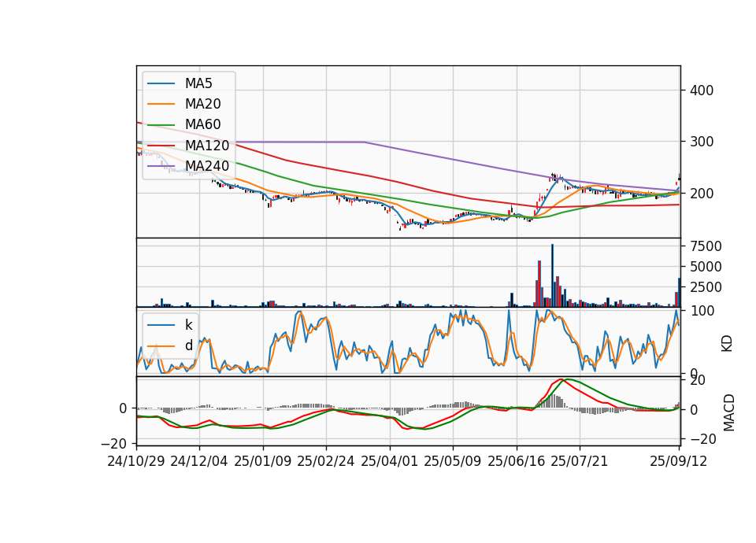The image size is (756, 543).
Task: Click the left-side 0 MACD axis label
Action: point(123,408)
